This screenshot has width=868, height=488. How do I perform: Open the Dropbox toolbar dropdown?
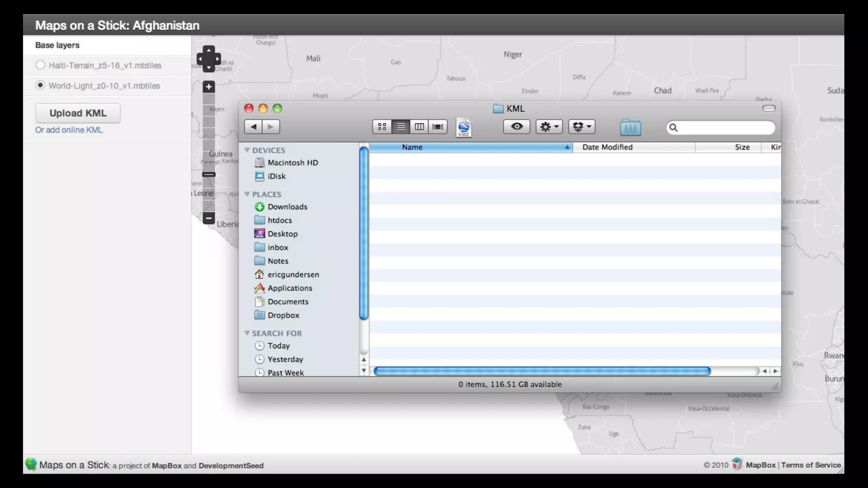click(x=581, y=127)
